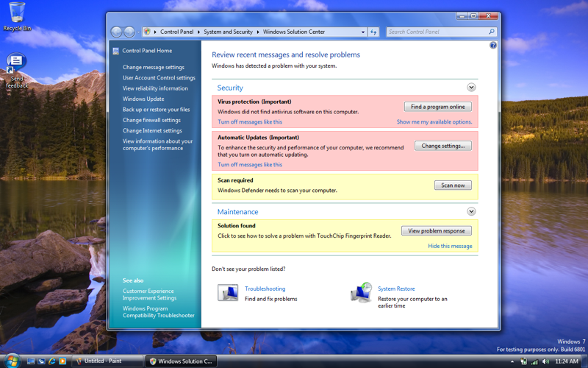Open the Windows Start orb
This screenshot has width=588, height=368.
12,361
